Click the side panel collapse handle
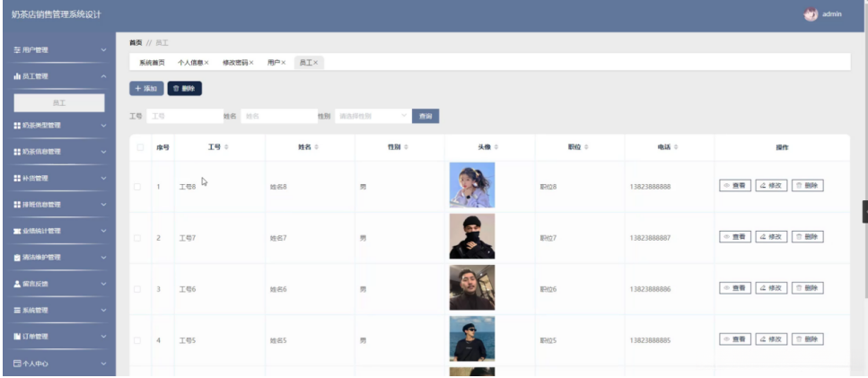The height and width of the screenshot is (378, 868). [865, 212]
